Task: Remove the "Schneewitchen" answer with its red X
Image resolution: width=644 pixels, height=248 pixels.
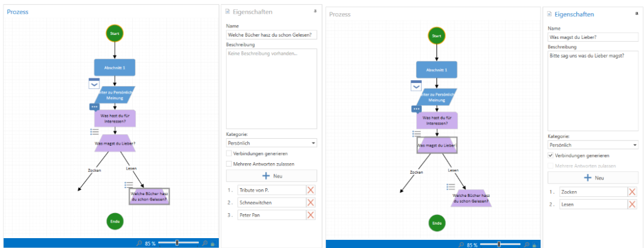Action: point(311,203)
